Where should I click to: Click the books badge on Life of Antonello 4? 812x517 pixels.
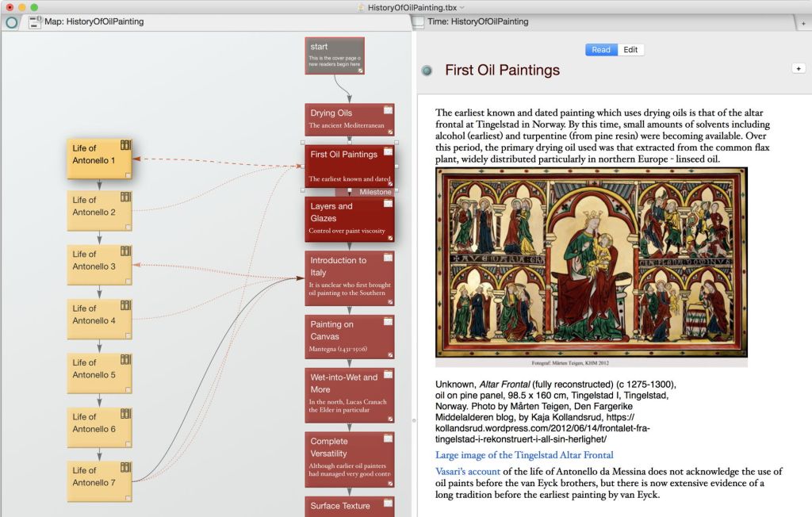[x=125, y=305]
